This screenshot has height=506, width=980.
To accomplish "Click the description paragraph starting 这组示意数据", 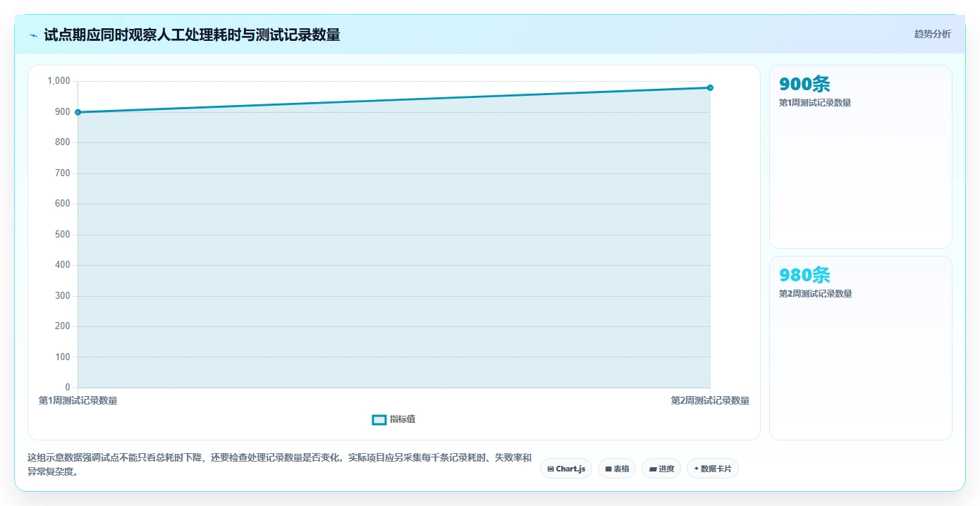I will tap(279, 465).
